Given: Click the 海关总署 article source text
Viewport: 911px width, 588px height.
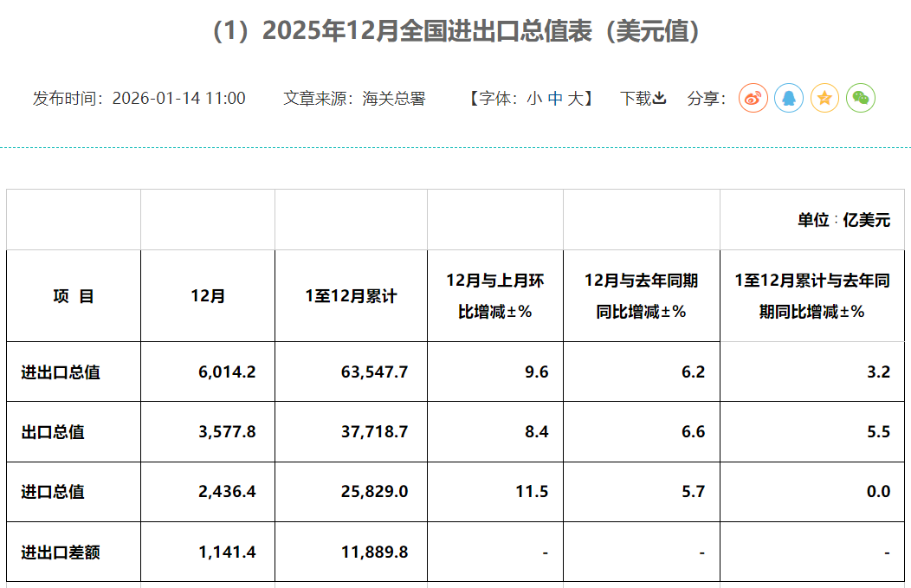Looking at the screenshot, I should coord(394,99).
